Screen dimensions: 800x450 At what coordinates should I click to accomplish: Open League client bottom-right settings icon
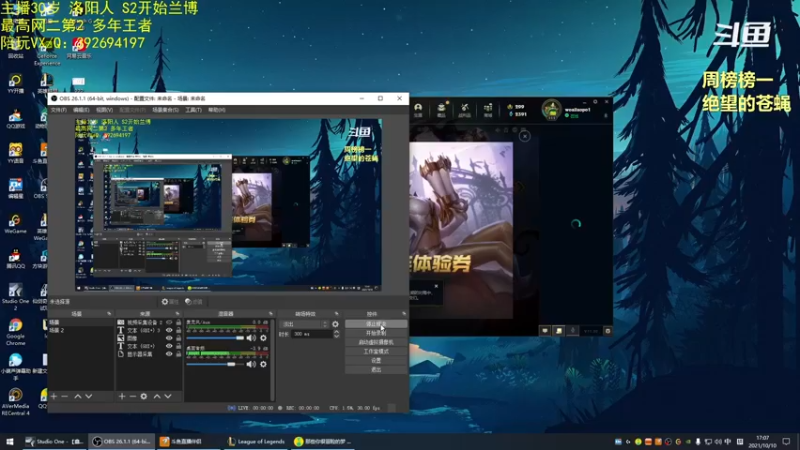[608, 331]
